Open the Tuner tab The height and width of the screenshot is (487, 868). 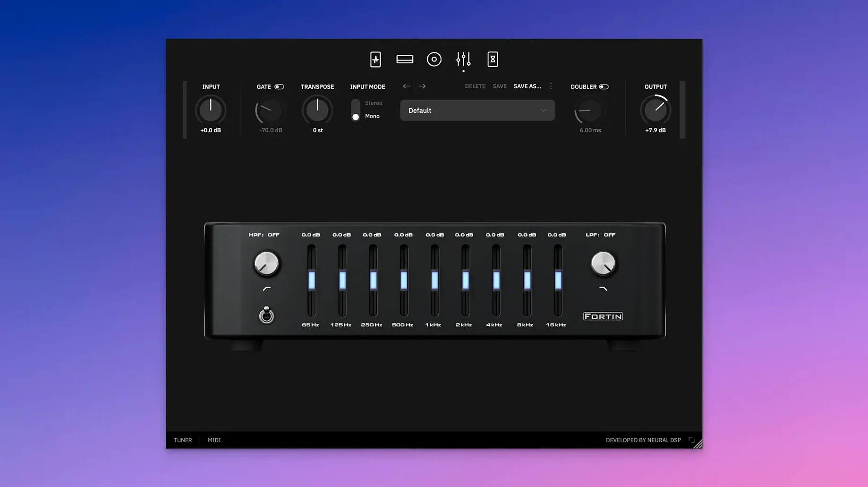click(x=183, y=440)
